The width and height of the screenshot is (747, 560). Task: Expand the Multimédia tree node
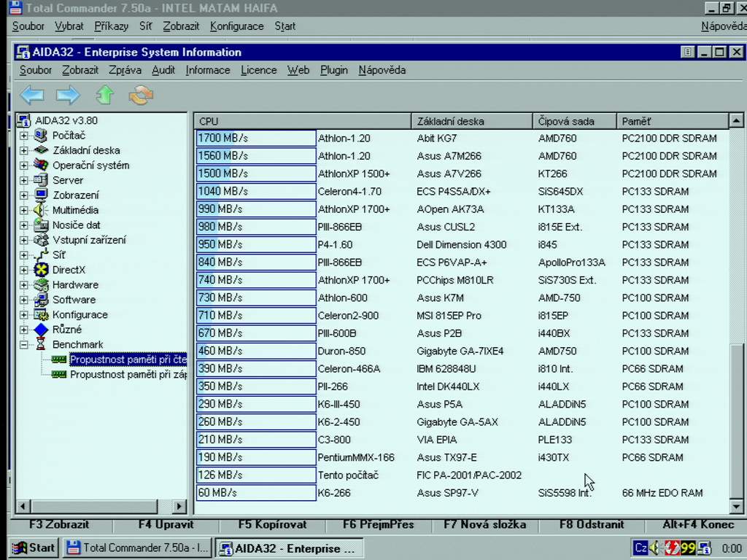24,211
